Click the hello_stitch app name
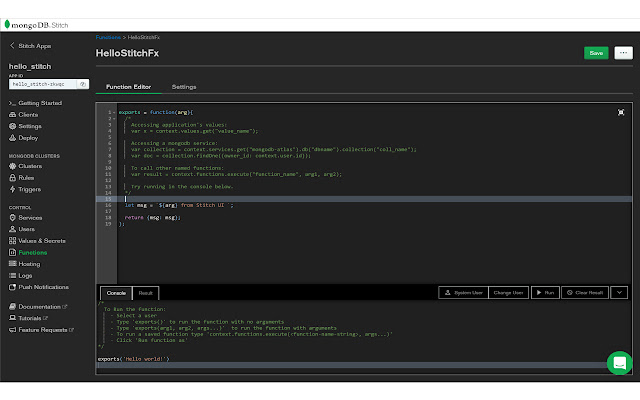The width and height of the screenshot is (640, 400). (x=30, y=66)
